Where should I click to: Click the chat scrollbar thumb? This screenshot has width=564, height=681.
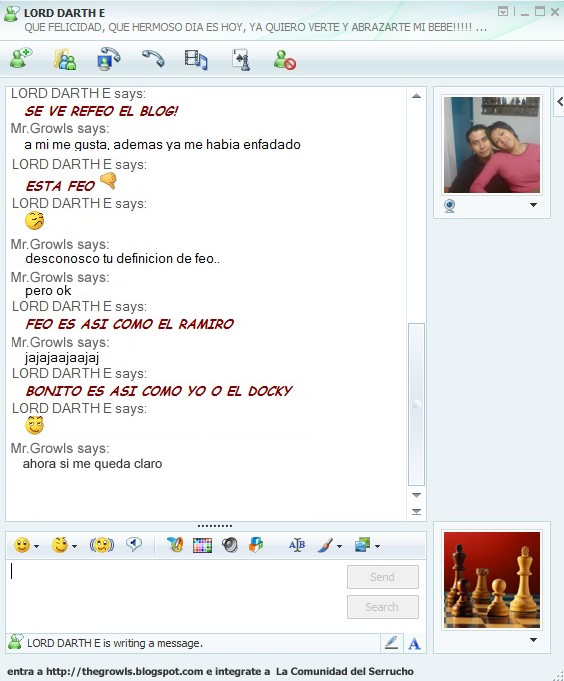point(416,404)
